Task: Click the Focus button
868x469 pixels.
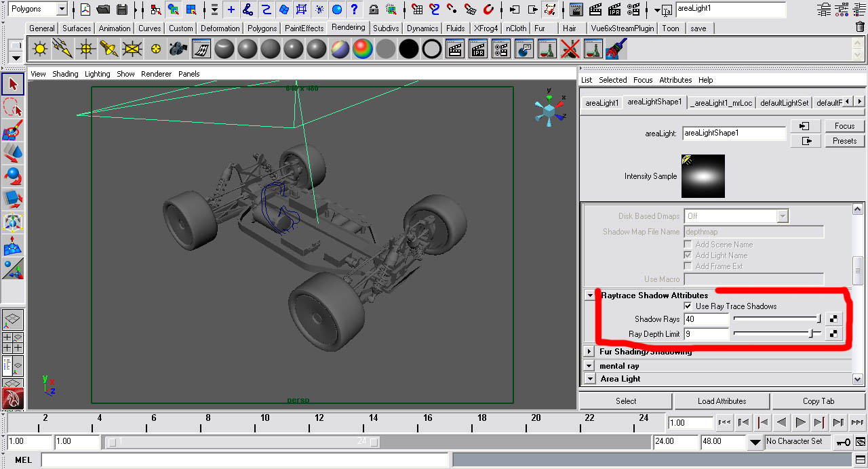Action: click(x=844, y=126)
